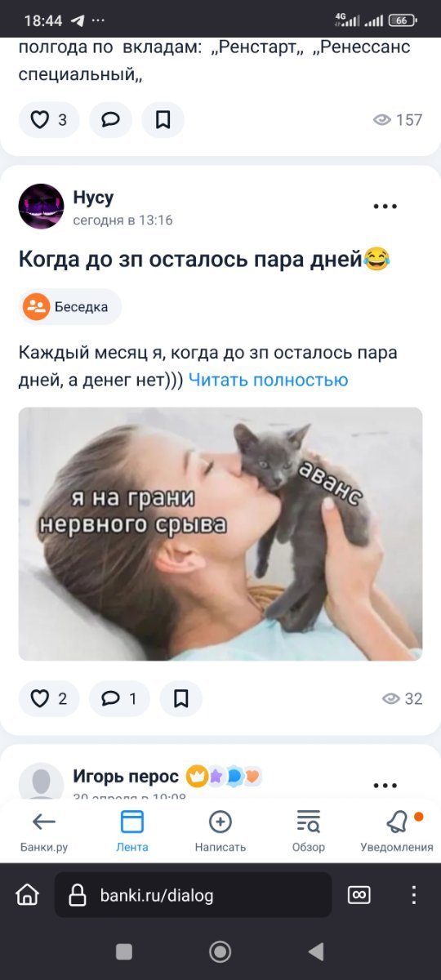This screenshot has width=441, height=980.
Task: Open comments on the top post
Action: point(110,120)
